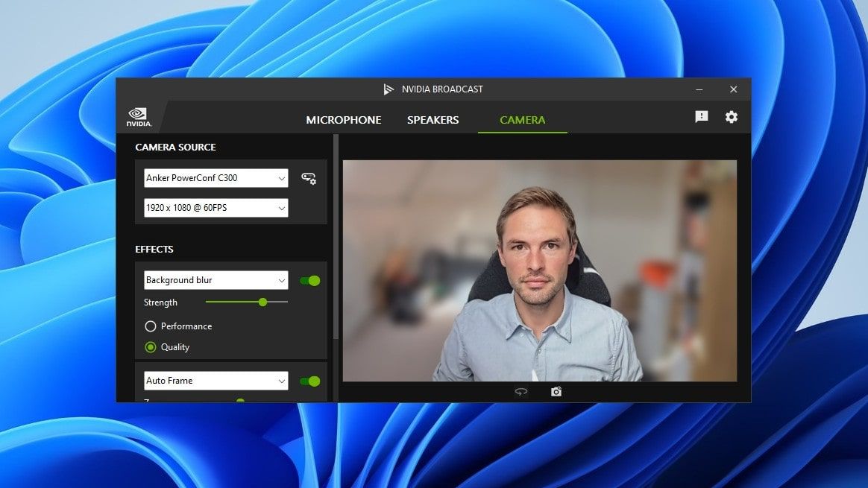Open NVIDIA Broadcast settings gear
Screen dimensions: 868x488
[731, 116]
